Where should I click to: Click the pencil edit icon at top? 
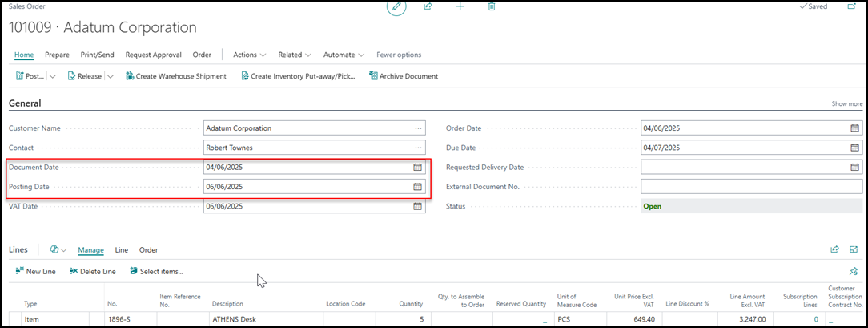[x=396, y=6]
